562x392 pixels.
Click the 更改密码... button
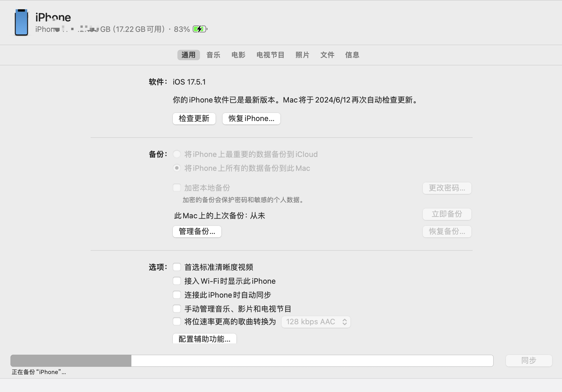coord(447,188)
